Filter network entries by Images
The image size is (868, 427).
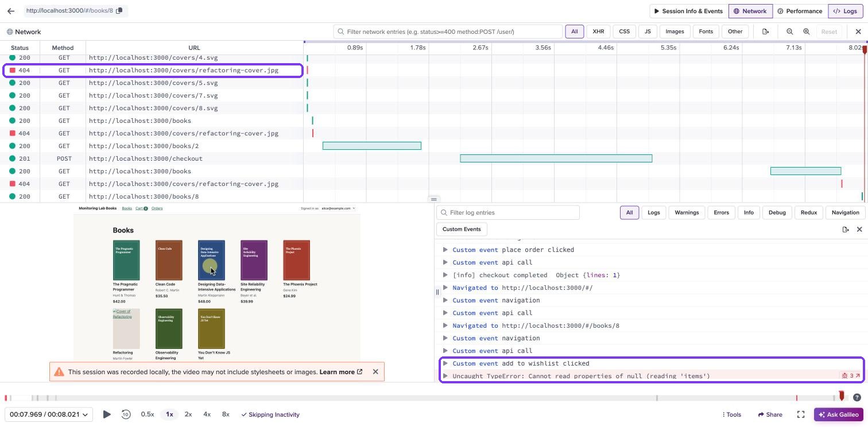(675, 32)
